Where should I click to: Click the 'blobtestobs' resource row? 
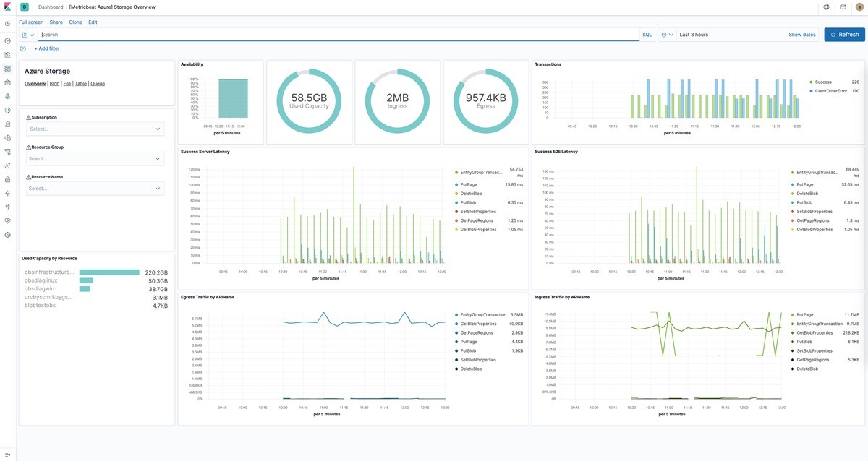click(96, 306)
